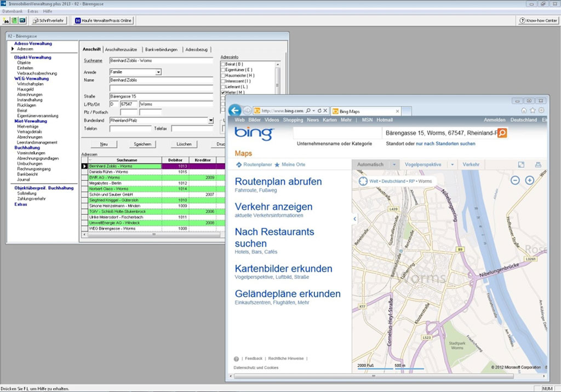Click the Suchname input field
The height and width of the screenshot is (392, 561).
161,61
